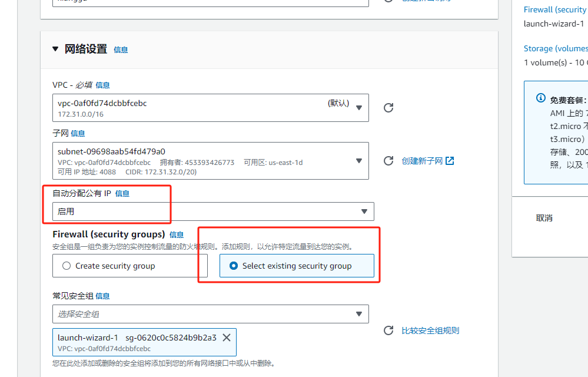Open Firewall (security summary link in sidebar
Image resolution: width=588 pixels, height=377 pixels.
tap(556, 10)
